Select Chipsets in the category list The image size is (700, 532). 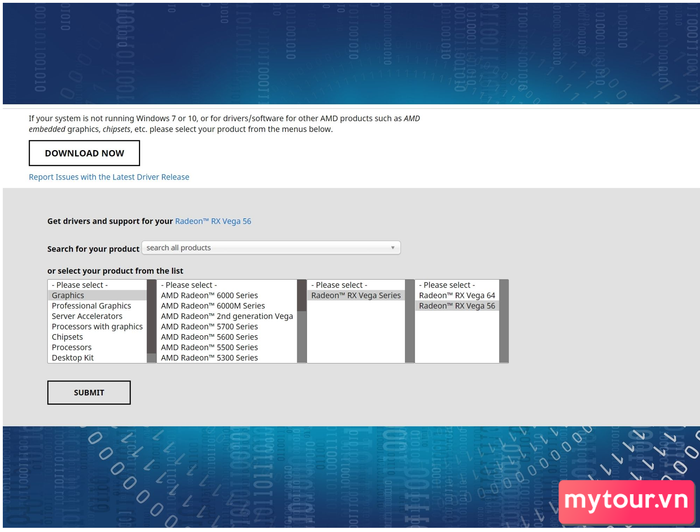pos(97,337)
